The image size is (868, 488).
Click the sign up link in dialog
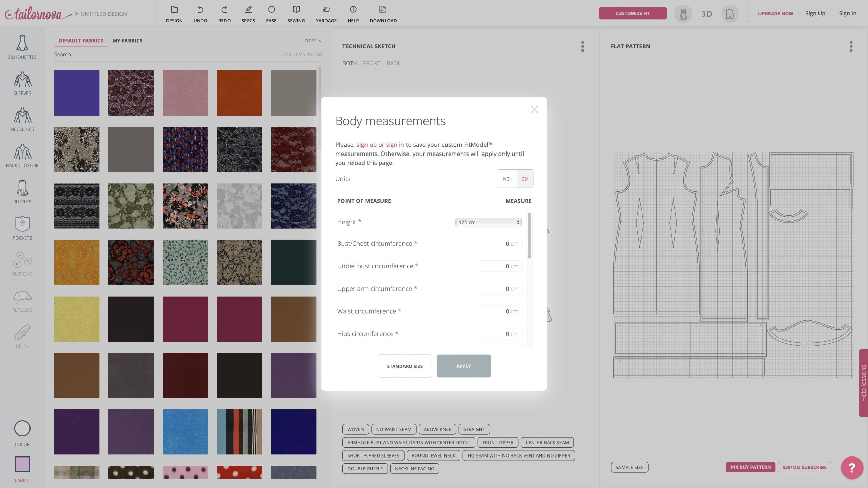coord(366,145)
